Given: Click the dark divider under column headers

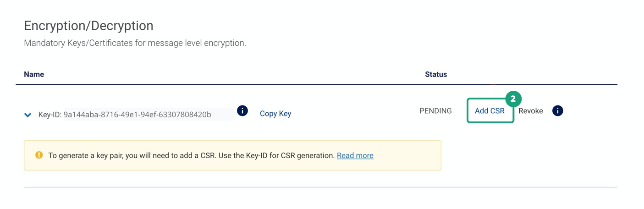Looking at the screenshot, I should (x=317, y=84).
